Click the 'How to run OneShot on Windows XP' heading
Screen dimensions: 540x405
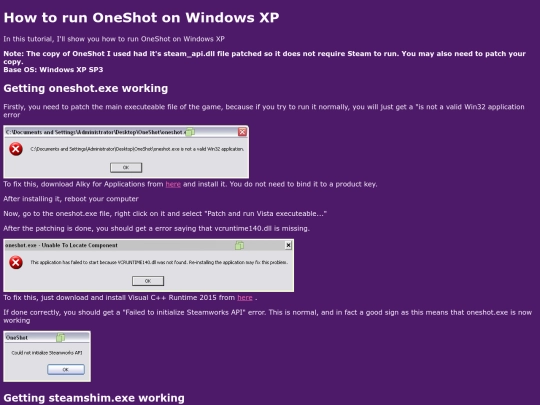tap(141, 18)
